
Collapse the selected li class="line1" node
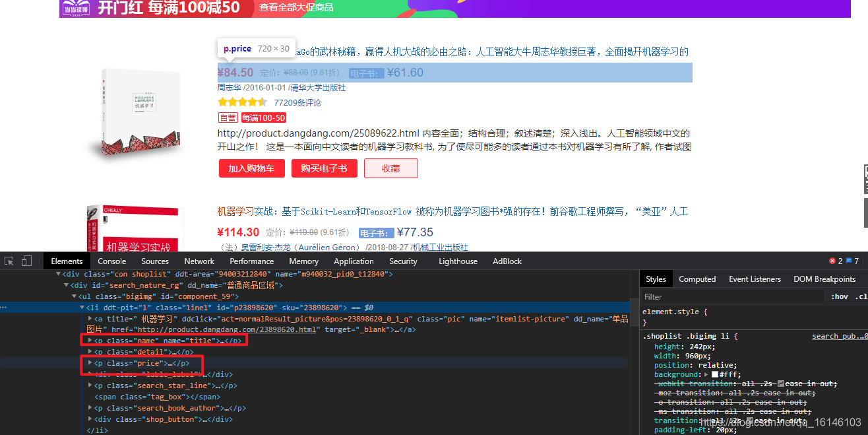pyautogui.click(x=82, y=308)
